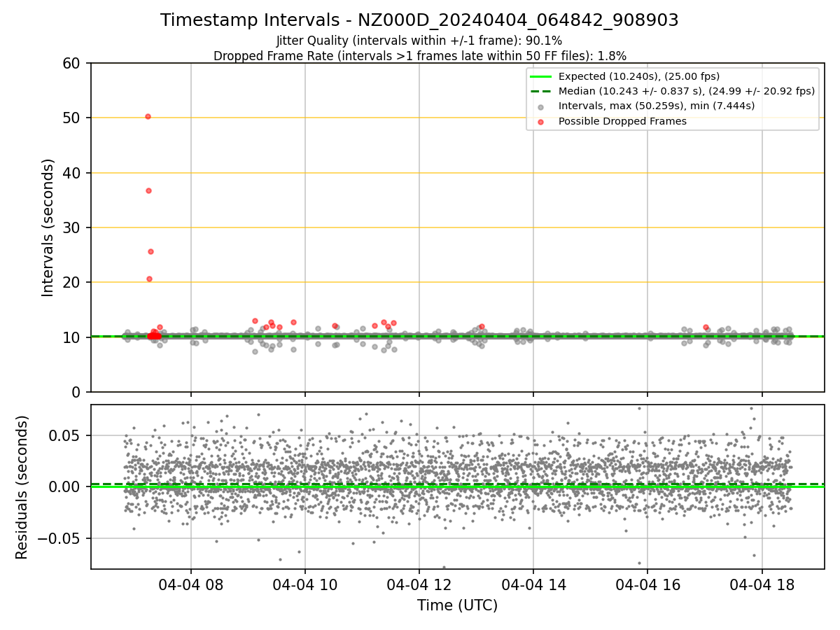Click the 'Intervals, max (50.259s), min (7.444s)' legend entry
Screen dimensions: 840x630
pos(657,106)
